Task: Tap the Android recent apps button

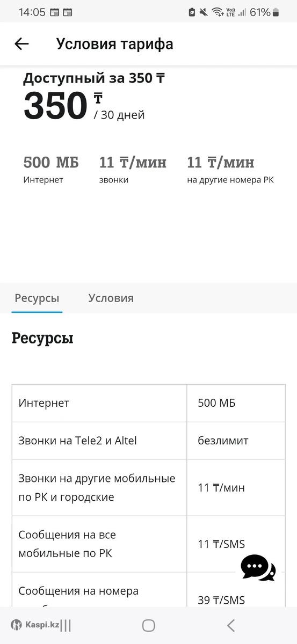Action: (x=66, y=625)
